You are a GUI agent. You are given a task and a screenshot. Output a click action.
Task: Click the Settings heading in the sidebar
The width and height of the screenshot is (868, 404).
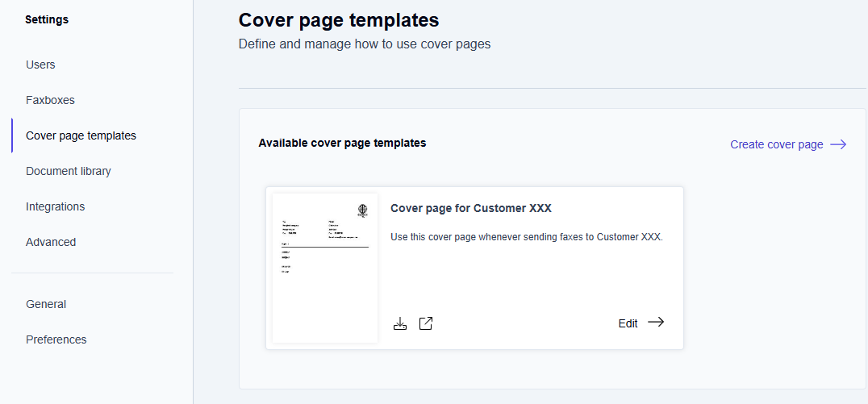click(47, 19)
